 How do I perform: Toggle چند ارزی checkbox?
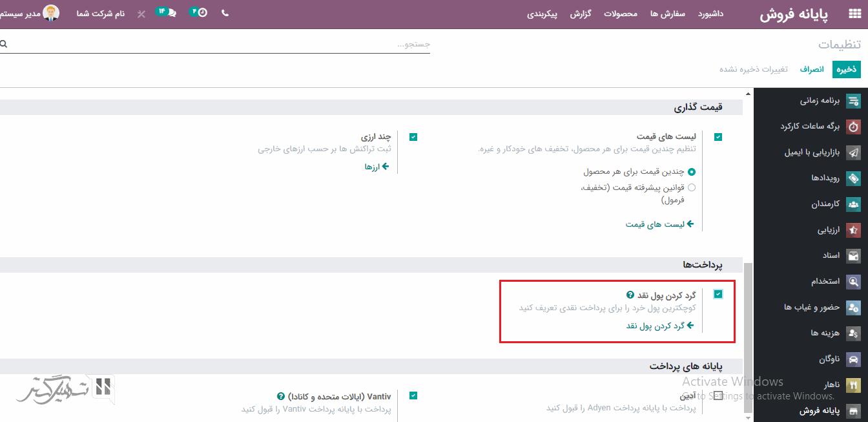click(413, 137)
